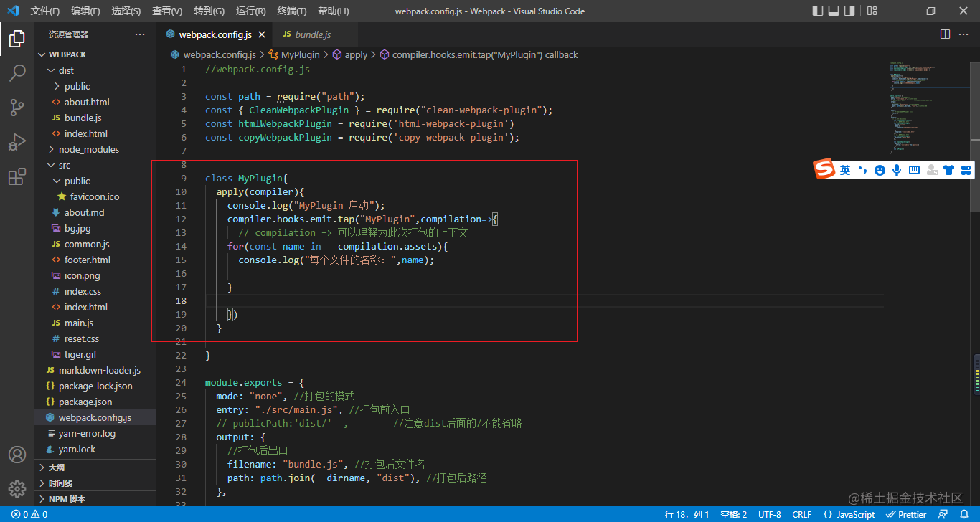Toggle Sogou 英 language mode

845,170
